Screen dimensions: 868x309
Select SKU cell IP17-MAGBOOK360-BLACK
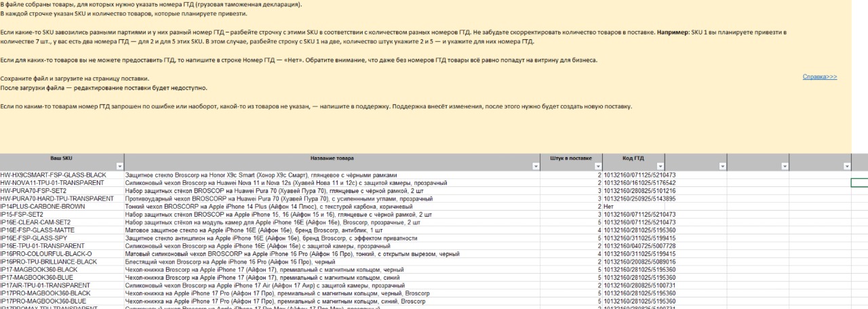[62, 270]
